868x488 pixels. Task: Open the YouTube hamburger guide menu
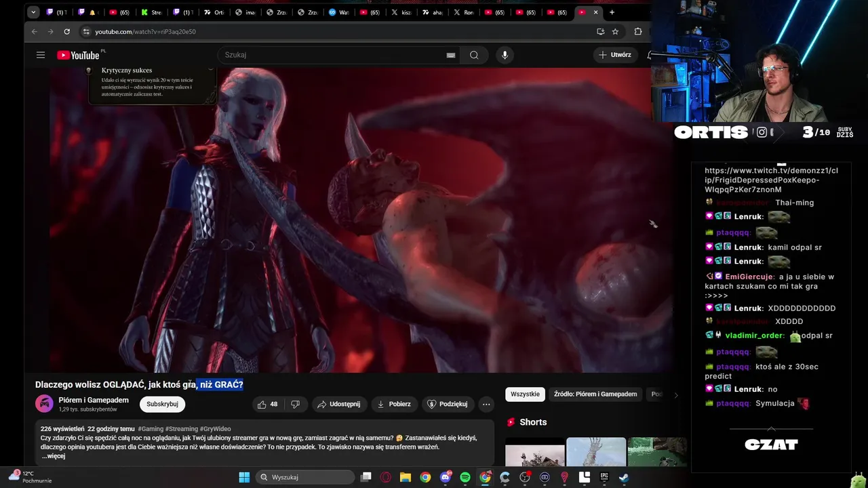(x=41, y=55)
